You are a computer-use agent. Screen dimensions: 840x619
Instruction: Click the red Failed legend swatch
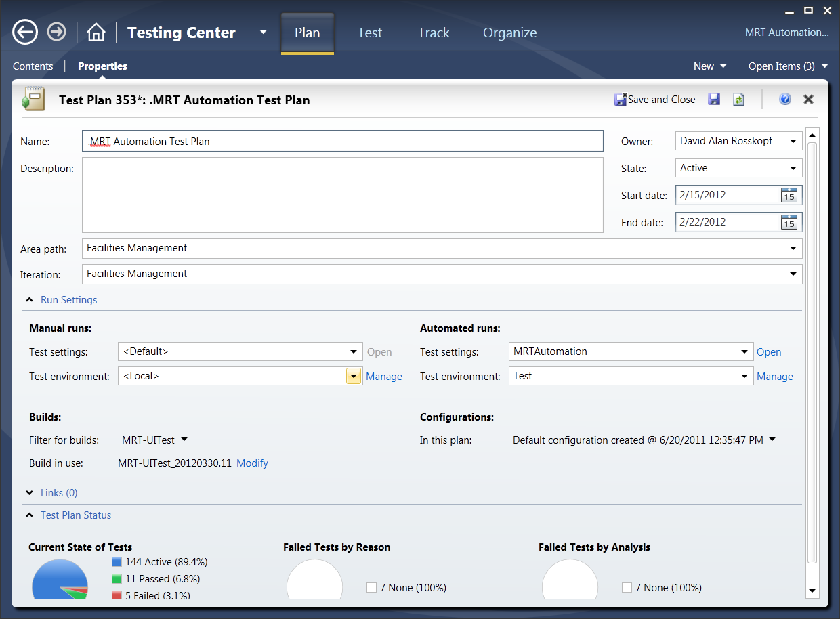click(x=117, y=595)
